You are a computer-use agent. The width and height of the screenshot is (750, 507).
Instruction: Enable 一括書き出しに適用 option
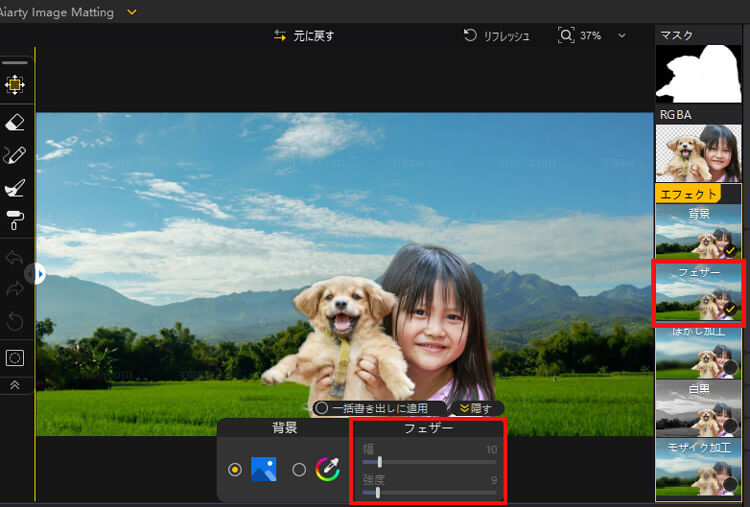[x=322, y=408]
